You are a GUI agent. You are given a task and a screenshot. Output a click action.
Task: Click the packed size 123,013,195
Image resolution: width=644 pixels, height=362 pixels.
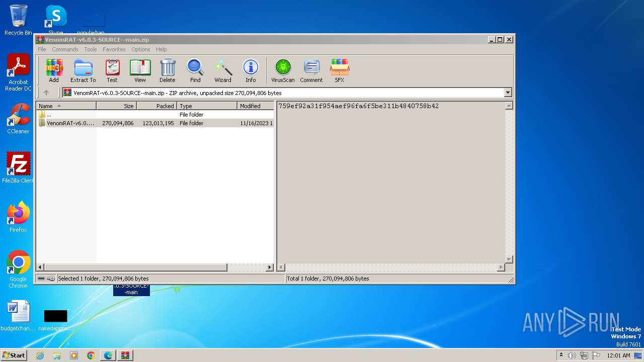pyautogui.click(x=158, y=123)
